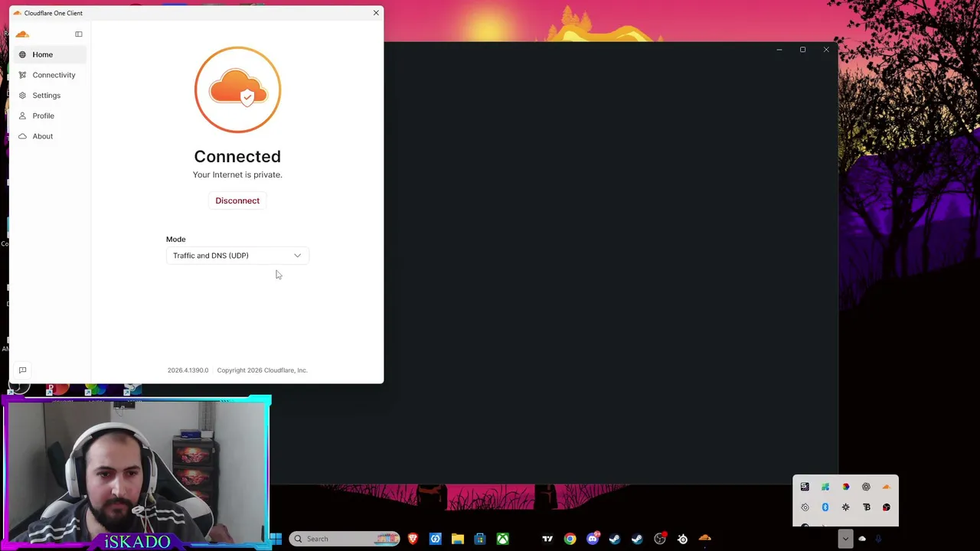980x551 pixels.
Task: Close the dark background window
Action: point(826,50)
